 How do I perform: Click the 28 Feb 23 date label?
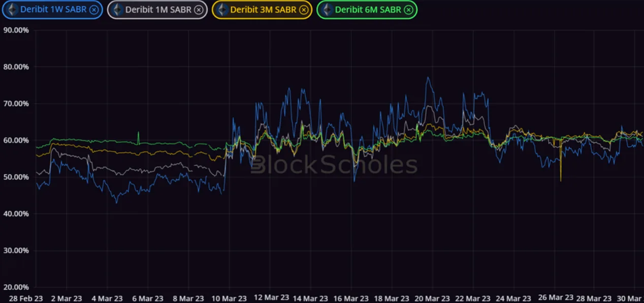point(26,298)
